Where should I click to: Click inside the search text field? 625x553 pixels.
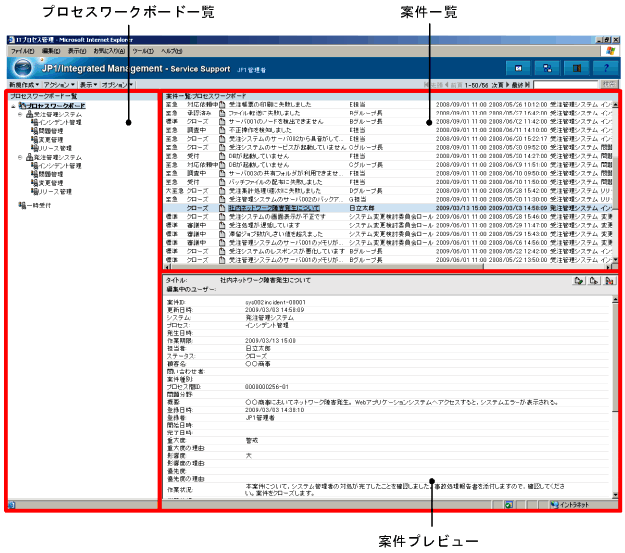(566, 85)
